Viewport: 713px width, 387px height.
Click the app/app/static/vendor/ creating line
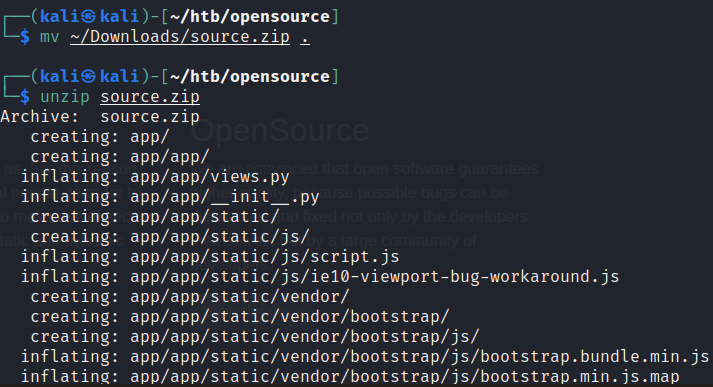point(190,297)
